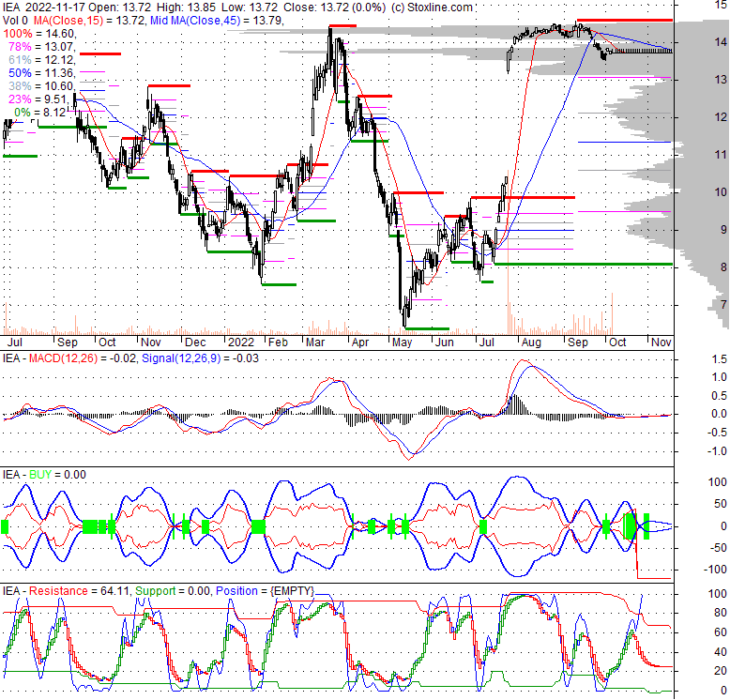Click the last "Nov" axis label at right

662,342
